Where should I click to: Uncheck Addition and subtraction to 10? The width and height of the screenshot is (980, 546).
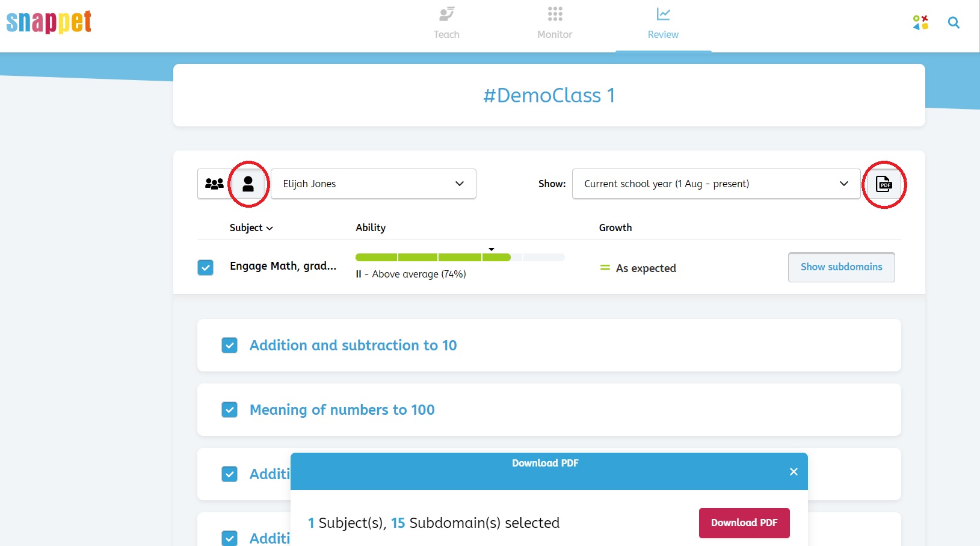(x=229, y=345)
